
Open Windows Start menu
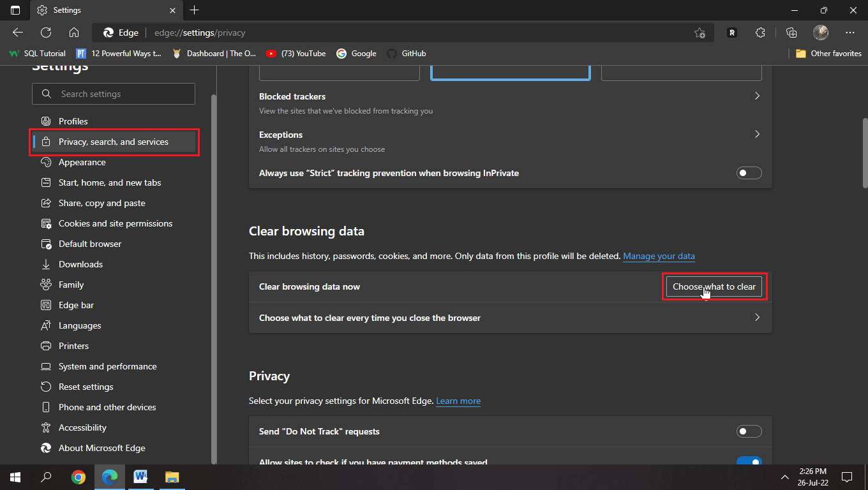coord(15,477)
